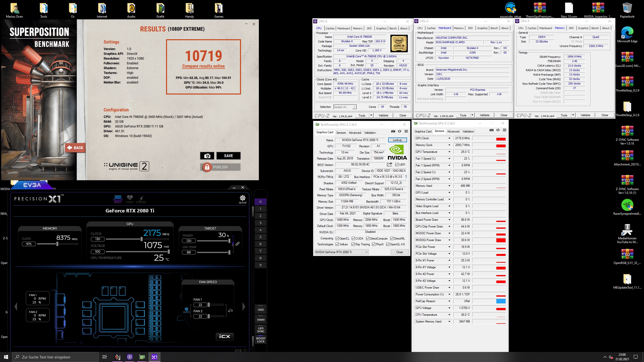Image resolution: width=644 pixels, height=362 pixels.
Task: Toggle DirectCompute checkbox in GPU-Z
Action: click(x=368, y=239)
